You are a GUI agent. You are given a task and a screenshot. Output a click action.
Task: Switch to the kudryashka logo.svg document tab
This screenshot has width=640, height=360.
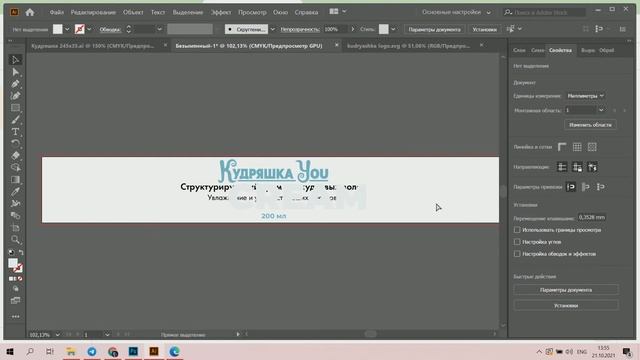(x=409, y=46)
